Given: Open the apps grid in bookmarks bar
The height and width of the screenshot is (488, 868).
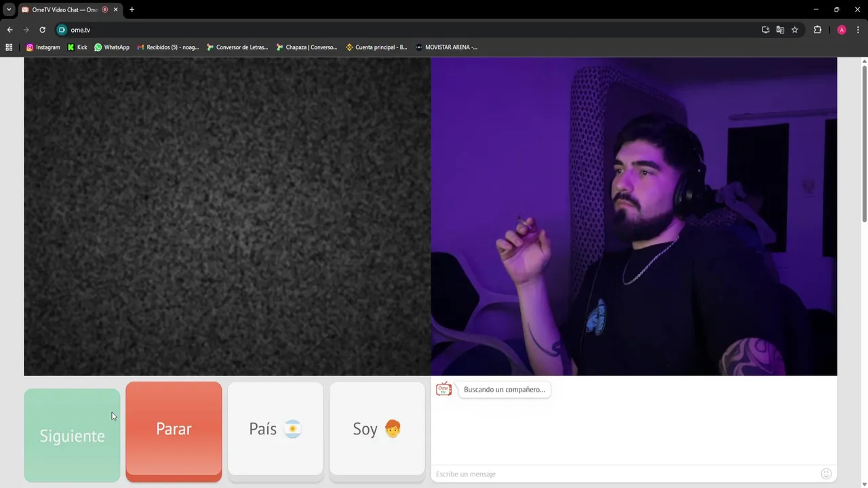Looking at the screenshot, I should (x=9, y=47).
